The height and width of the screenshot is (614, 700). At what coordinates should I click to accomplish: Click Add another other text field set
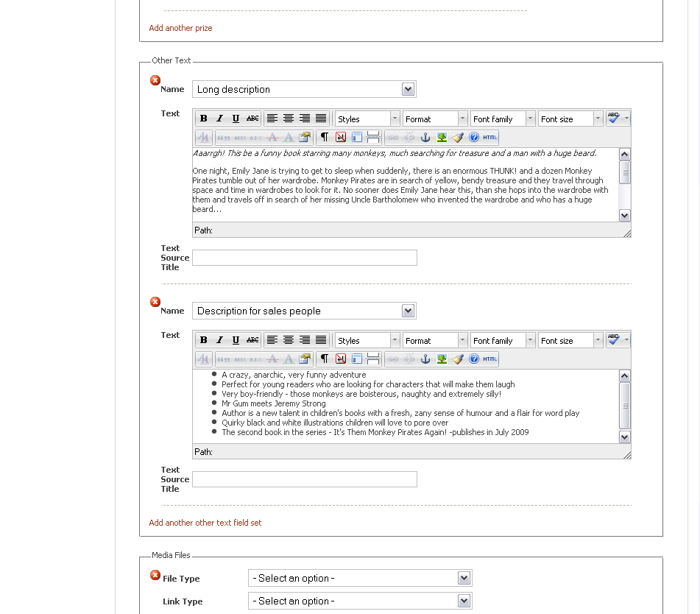click(x=205, y=523)
